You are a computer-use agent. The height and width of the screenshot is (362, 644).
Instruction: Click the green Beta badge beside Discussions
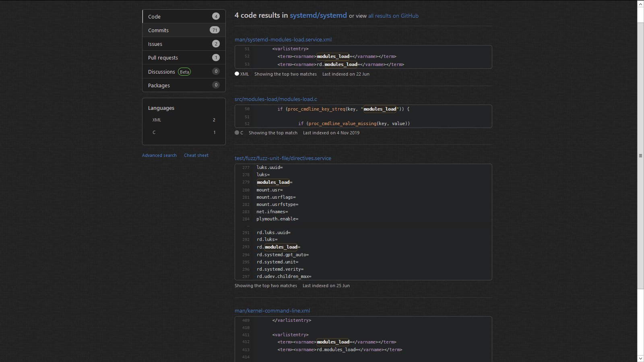click(x=184, y=72)
